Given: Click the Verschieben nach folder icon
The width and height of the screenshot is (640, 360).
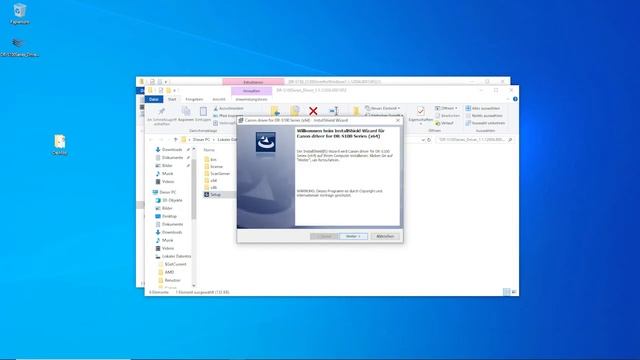Looking at the screenshot, I should point(275,111).
